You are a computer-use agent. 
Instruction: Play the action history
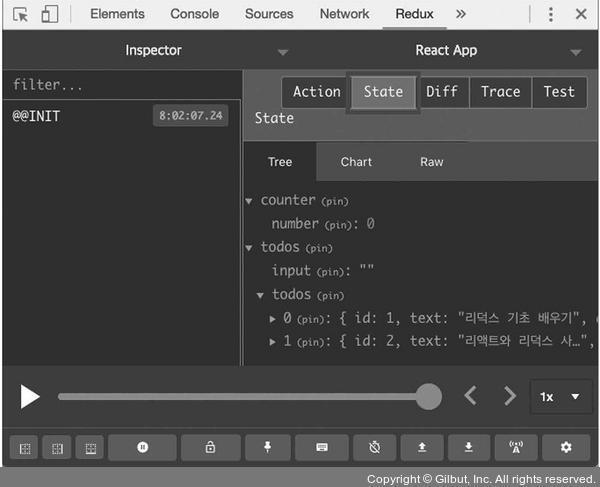[30, 396]
